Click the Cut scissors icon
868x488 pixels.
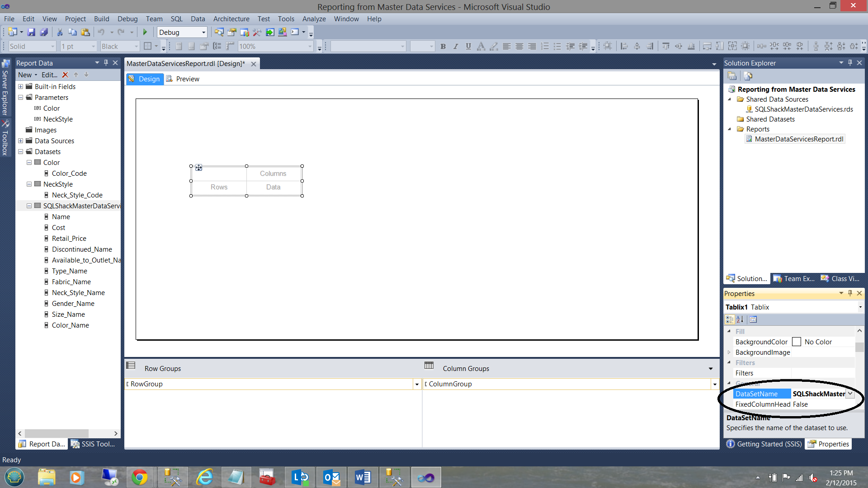(x=59, y=32)
